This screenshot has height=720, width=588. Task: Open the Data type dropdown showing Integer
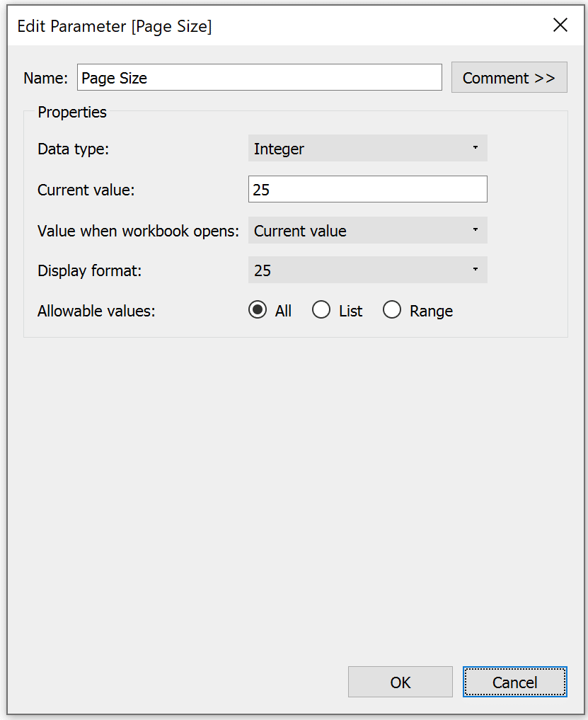coord(367,148)
